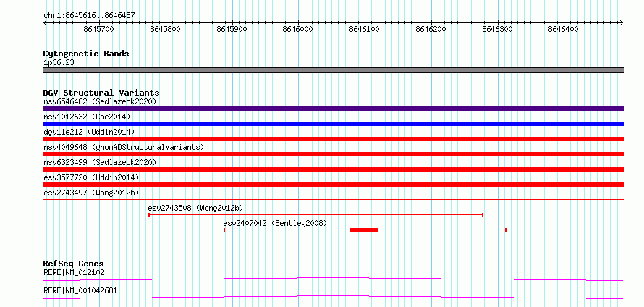Click the red nsv4049648 variant bar
This screenshot has width=644, height=307.
point(333,154)
